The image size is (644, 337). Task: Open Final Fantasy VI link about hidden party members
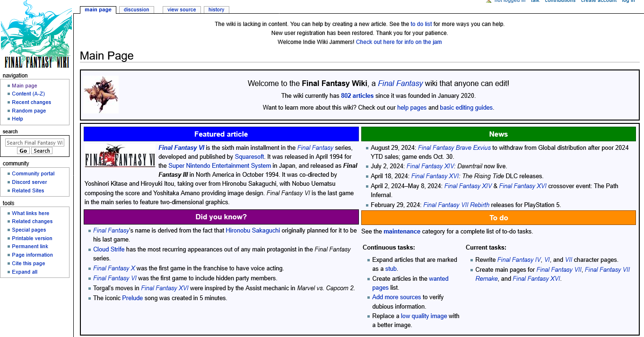click(115, 278)
